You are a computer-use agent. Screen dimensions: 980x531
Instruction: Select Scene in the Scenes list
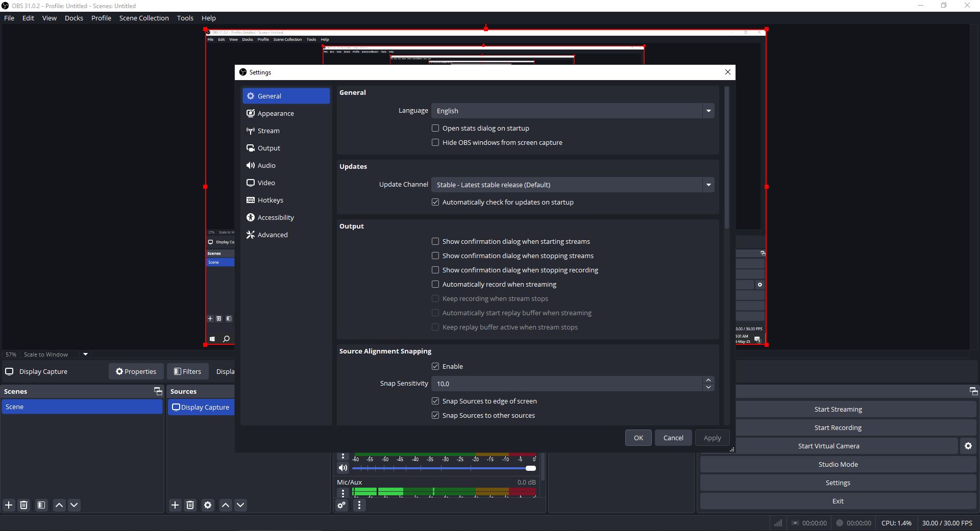pyautogui.click(x=82, y=407)
